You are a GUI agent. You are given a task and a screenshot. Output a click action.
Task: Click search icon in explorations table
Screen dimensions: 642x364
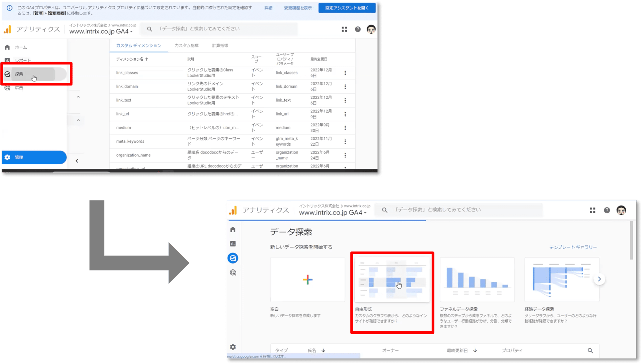(x=590, y=351)
